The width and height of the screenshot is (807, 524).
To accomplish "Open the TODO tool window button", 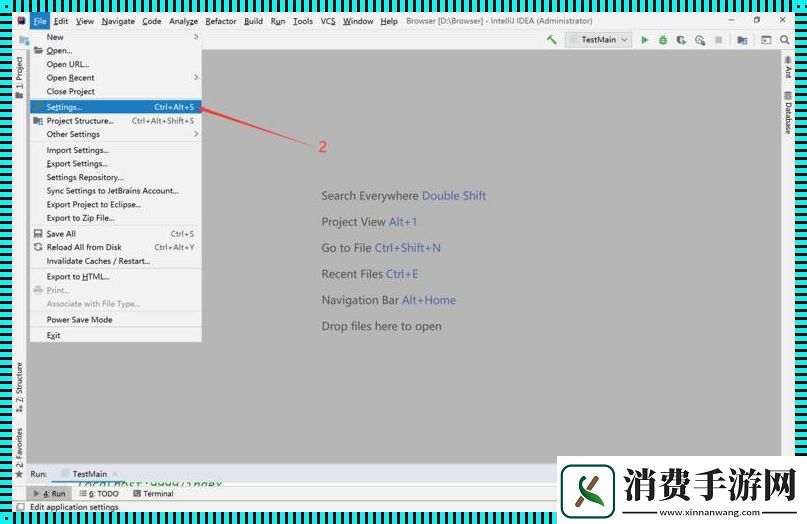I will point(101,494).
